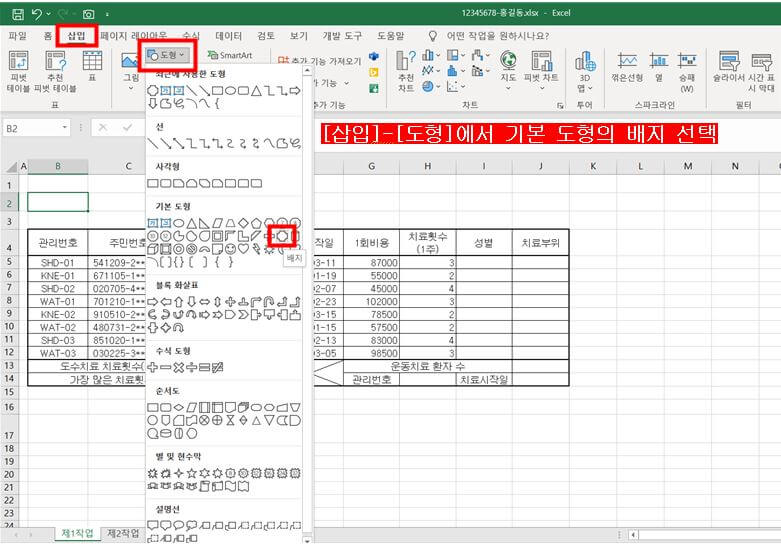Screen dimensions: 781x553
Task: Select the lightning bolt basic shape
Action: point(256,249)
